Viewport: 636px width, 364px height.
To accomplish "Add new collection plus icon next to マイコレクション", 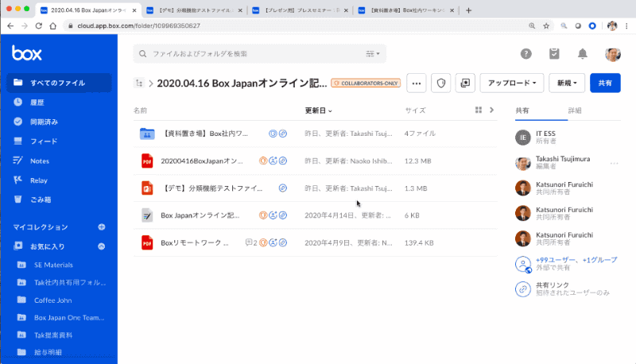I will pyautogui.click(x=102, y=227).
